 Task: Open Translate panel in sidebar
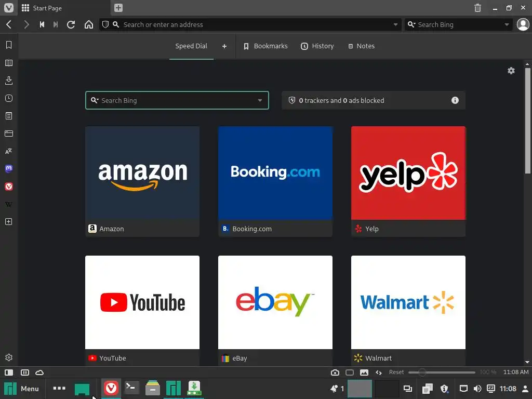[x=9, y=151]
